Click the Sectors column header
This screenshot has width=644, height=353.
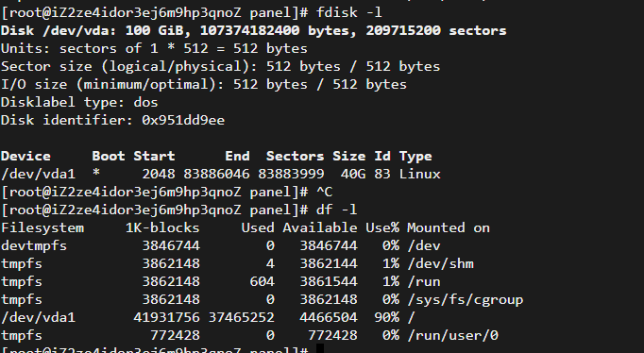(295, 156)
